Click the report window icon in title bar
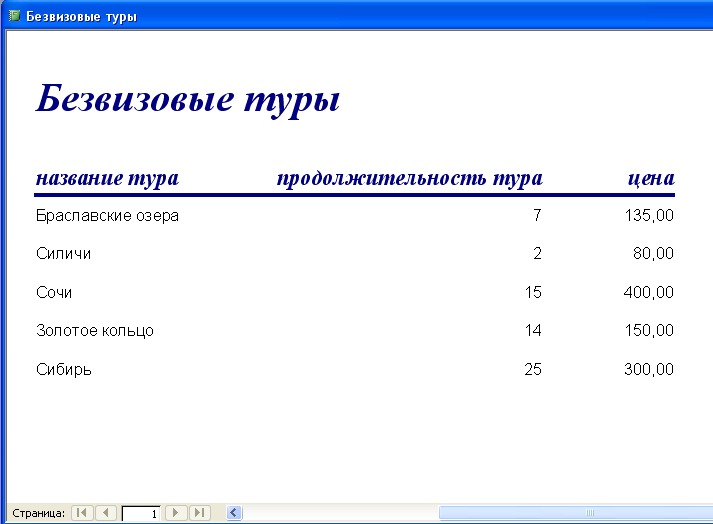The image size is (713, 524). pos(15,16)
